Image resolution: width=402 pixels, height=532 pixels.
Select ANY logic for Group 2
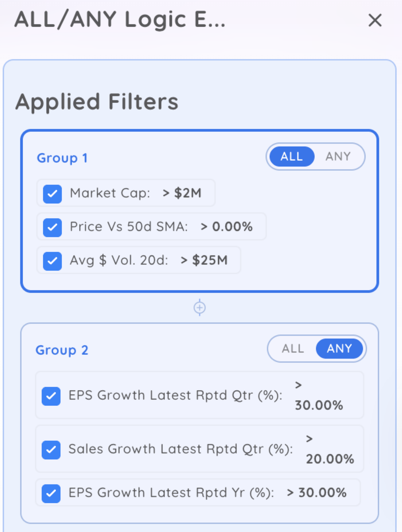coord(339,349)
